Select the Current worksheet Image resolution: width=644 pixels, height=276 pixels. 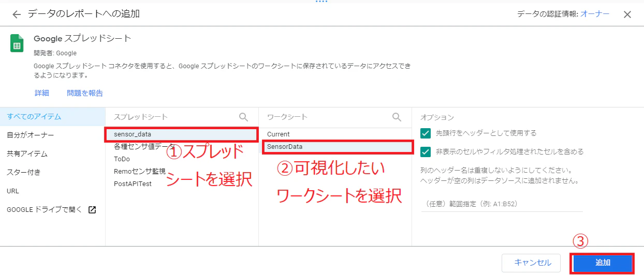[335, 134]
